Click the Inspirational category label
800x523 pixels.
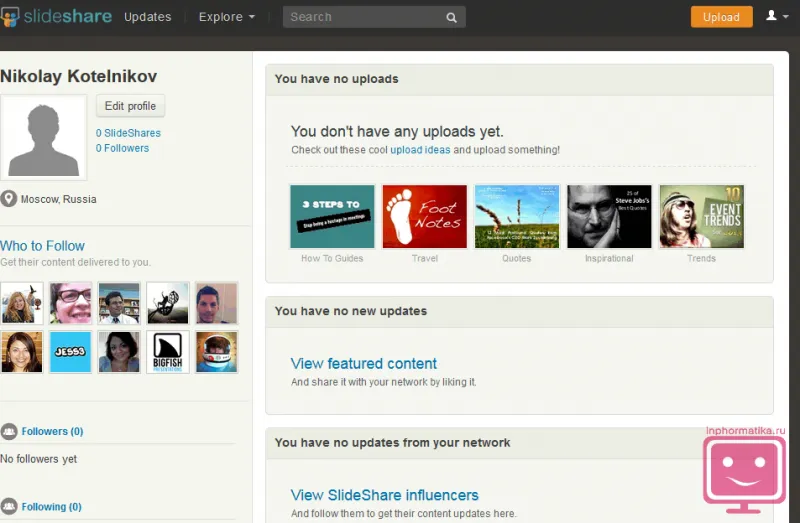pos(609,258)
